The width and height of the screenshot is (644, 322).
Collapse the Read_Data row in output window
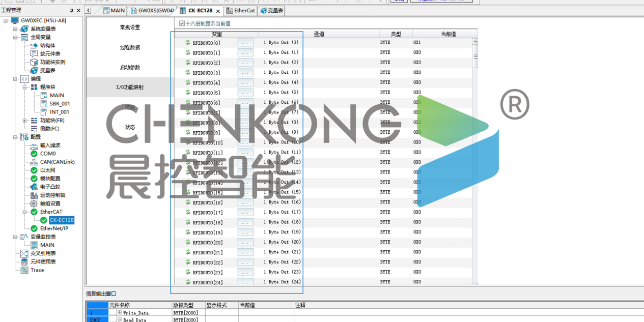click(120, 320)
